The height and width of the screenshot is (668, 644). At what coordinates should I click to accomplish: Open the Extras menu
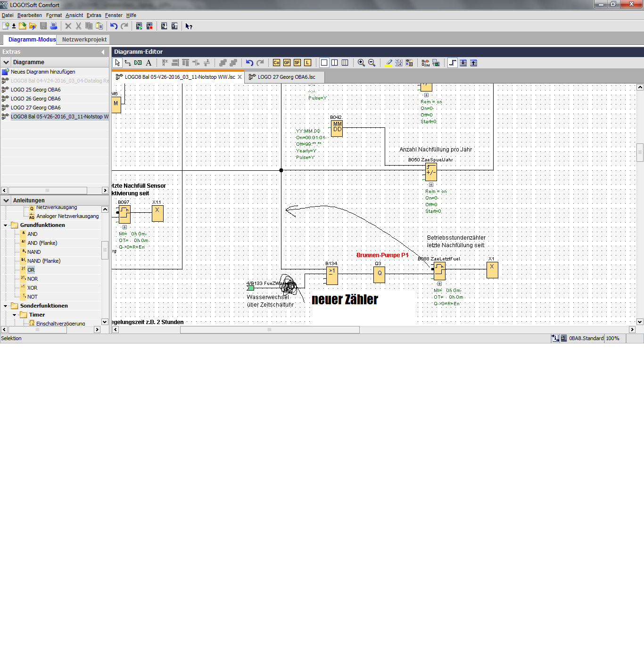(93, 15)
